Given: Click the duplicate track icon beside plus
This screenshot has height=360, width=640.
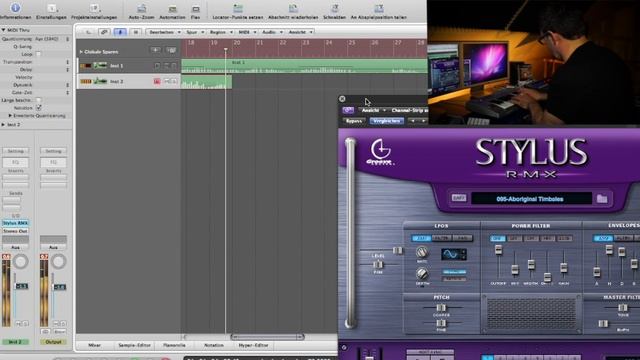Looking at the screenshot, I should tap(171, 51).
